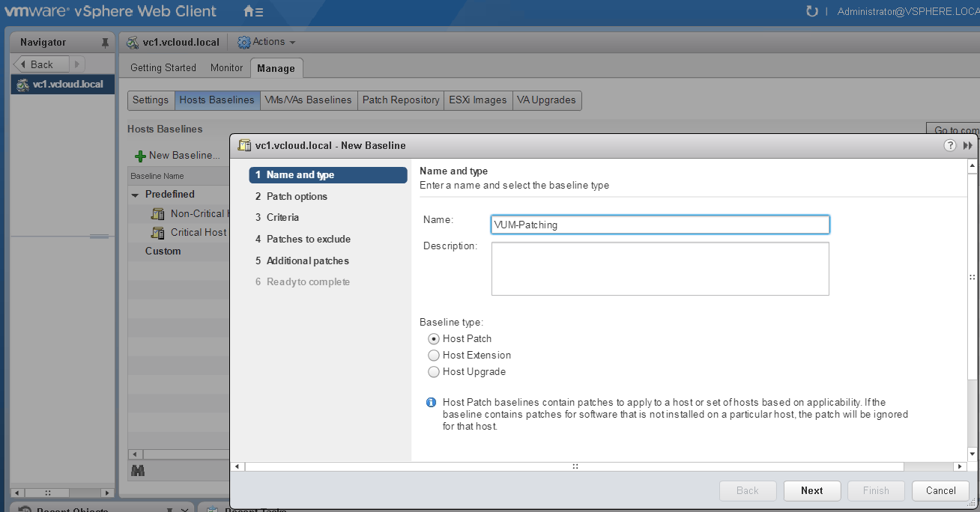Switch to the Settings sub-tab

151,100
